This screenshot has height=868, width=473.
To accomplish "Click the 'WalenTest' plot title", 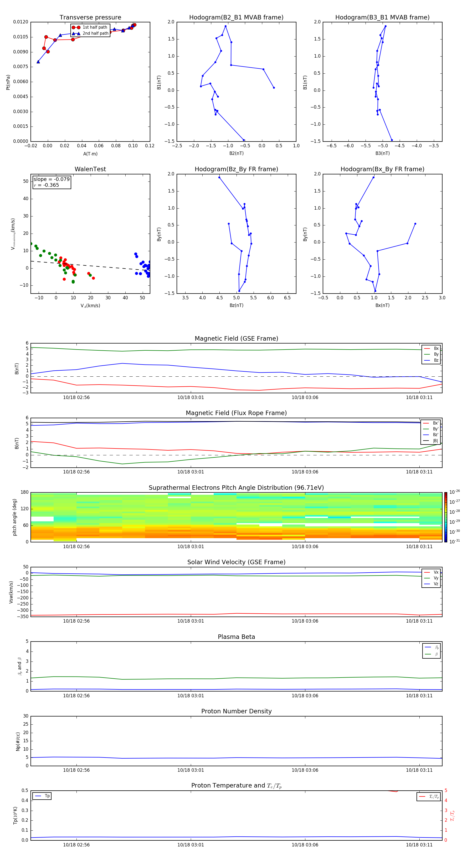I will coord(90,169).
